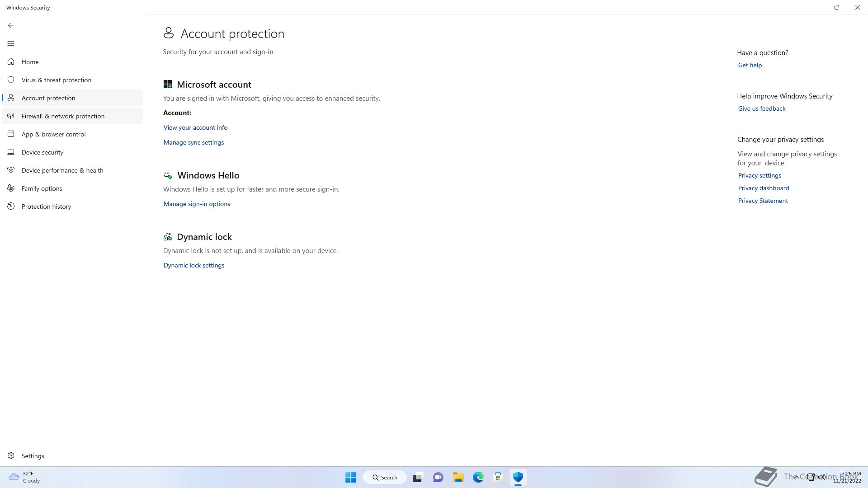
Task: Open View your account info link
Action: (195, 127)
